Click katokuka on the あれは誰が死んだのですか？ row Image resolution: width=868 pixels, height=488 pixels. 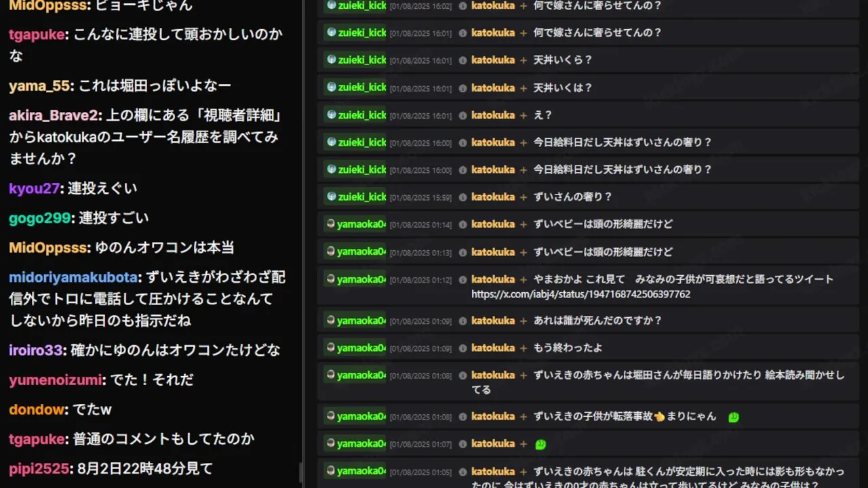coord(493,321)
